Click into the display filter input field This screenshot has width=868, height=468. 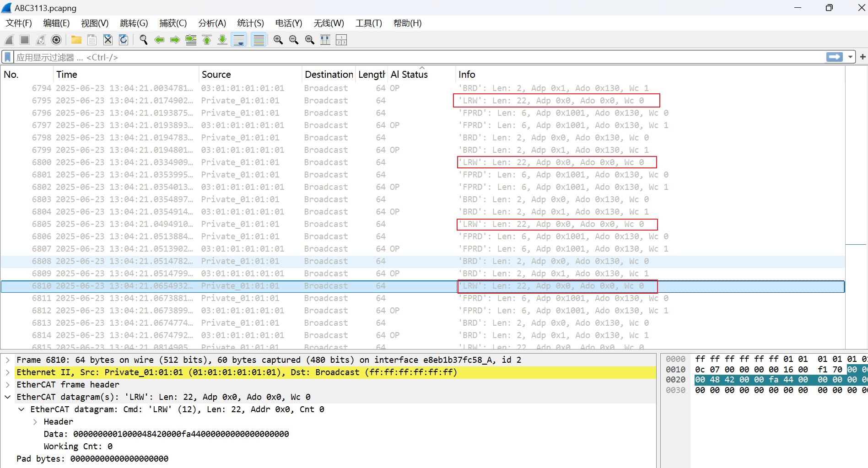[x=419, y=57]
